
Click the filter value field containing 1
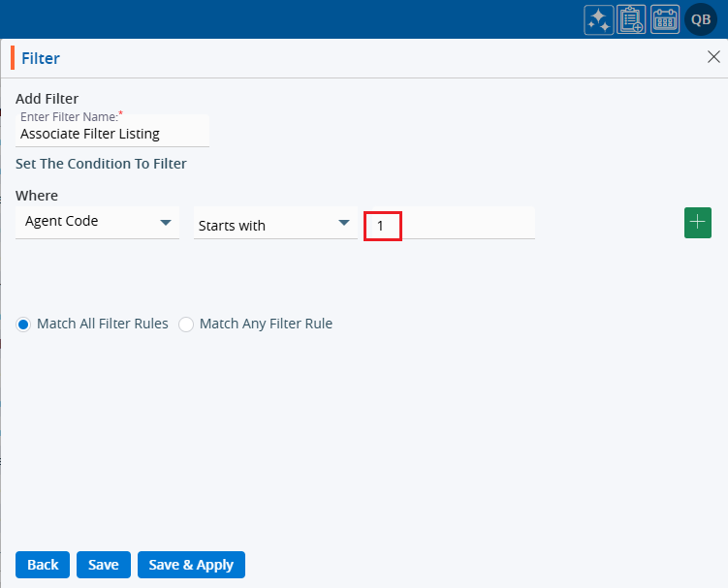click(x=448, y=226)
